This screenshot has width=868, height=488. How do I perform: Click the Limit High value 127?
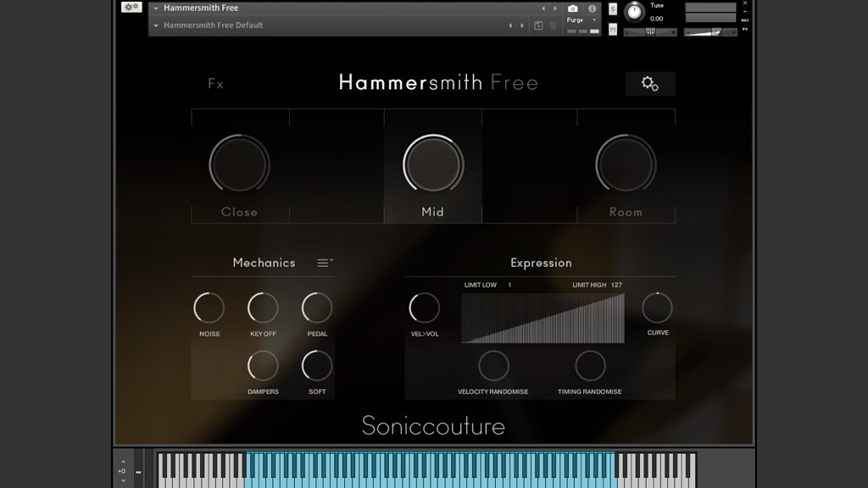[x=617, y=285]
